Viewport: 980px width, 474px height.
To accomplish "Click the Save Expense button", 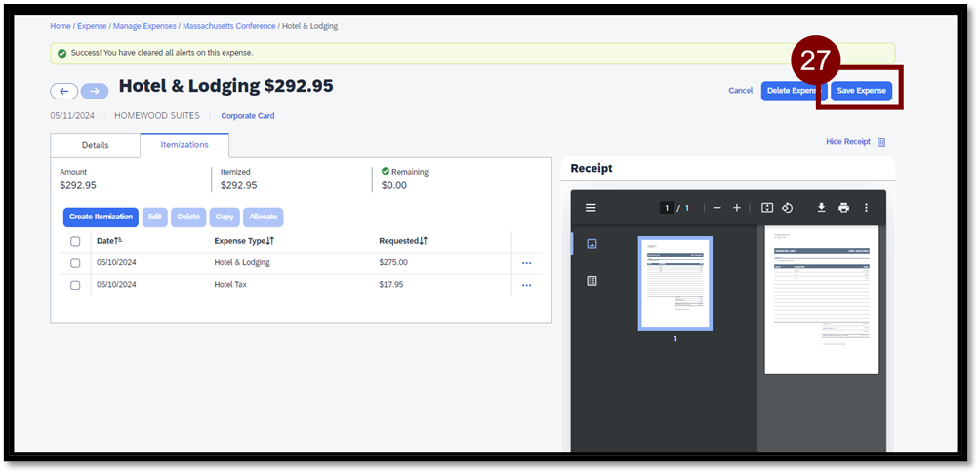I will pos(861,91).
